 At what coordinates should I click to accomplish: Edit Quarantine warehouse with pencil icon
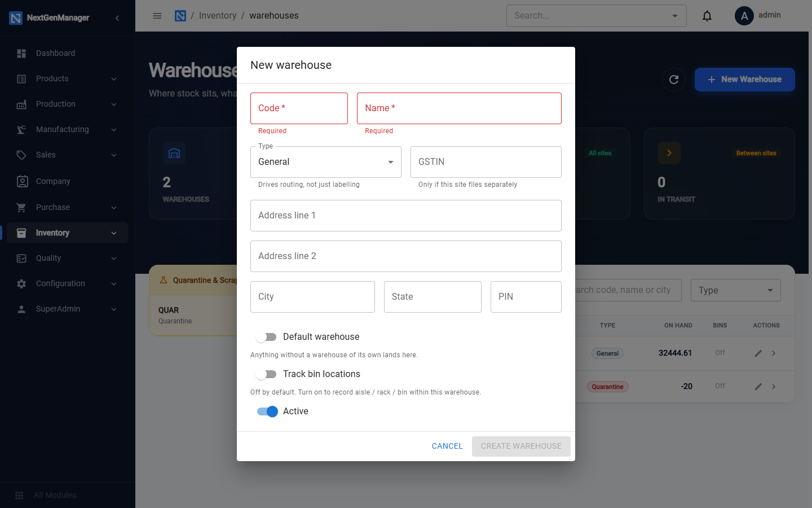[x=758, y=387]
